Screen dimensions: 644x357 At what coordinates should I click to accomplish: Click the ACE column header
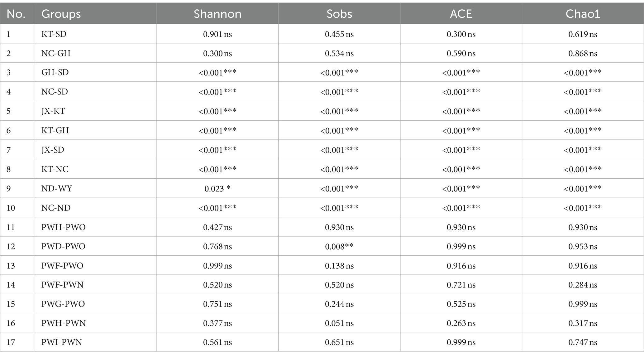point(461,14)
